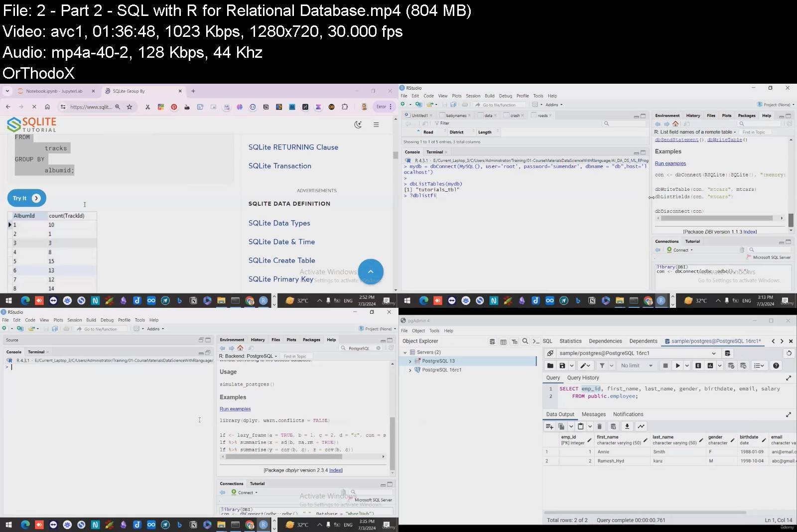The width and height of the screenshot is (797, 532).
Task: Open sample/postgres@PostgreSQL 16rc1 connection dropdown
Action: click(x=713, y=353)
